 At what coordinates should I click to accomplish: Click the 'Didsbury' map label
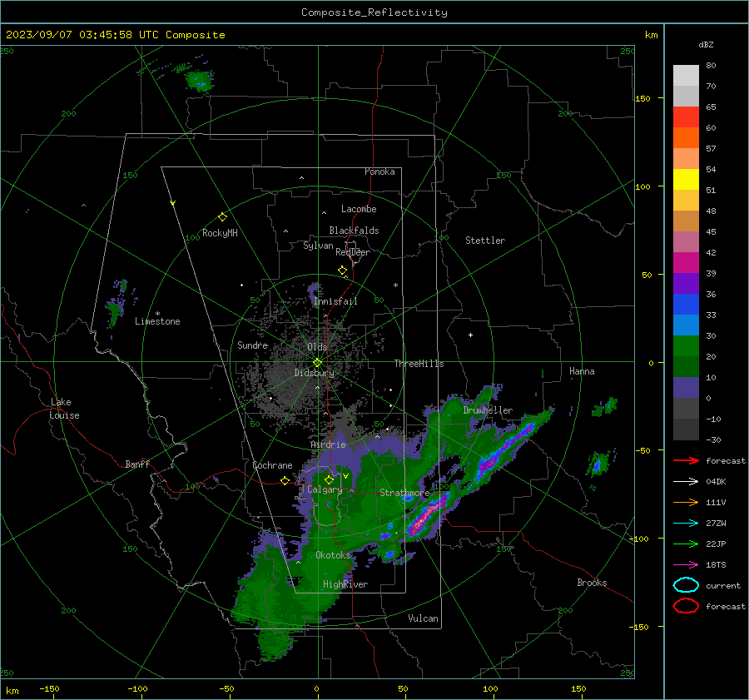coord(314,373)
